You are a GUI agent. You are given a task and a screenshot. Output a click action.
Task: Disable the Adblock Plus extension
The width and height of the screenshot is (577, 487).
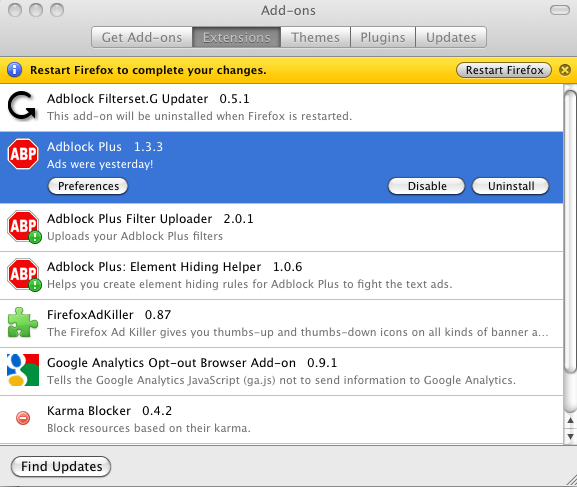pos(426,186)
